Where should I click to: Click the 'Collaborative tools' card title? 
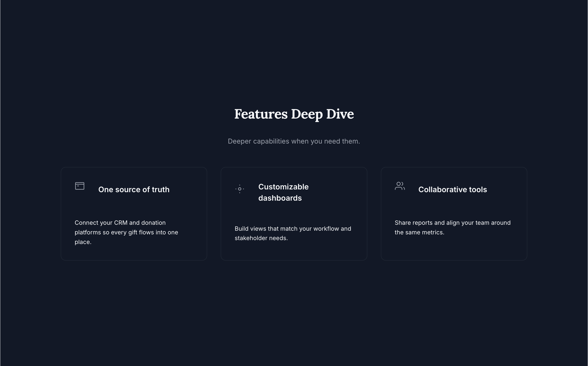452,189
